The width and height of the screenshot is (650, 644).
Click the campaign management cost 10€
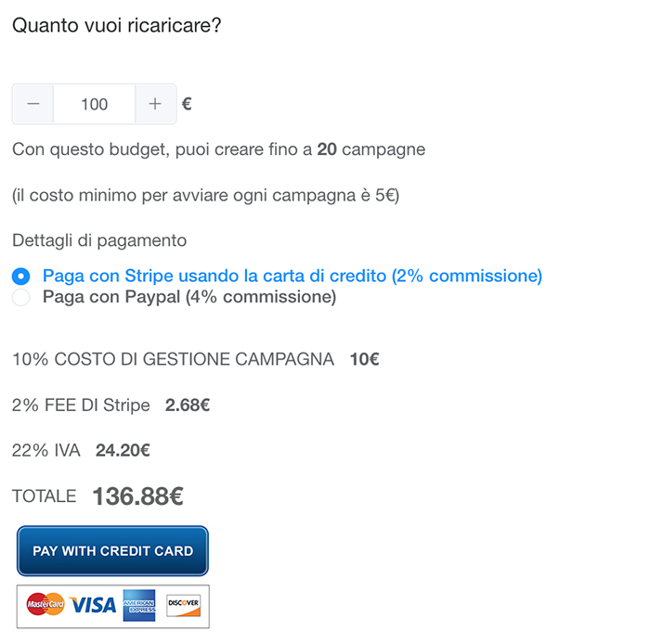(x=364, y=359)
